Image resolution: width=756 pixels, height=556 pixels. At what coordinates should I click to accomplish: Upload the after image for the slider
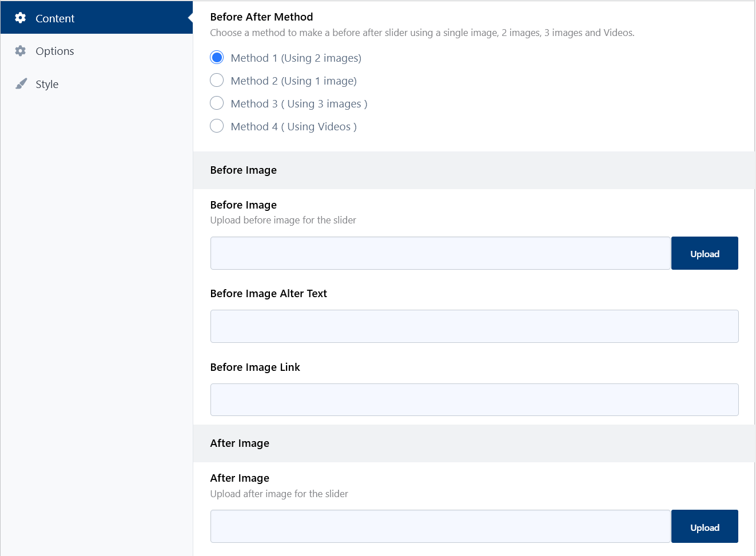pos(705,526)
